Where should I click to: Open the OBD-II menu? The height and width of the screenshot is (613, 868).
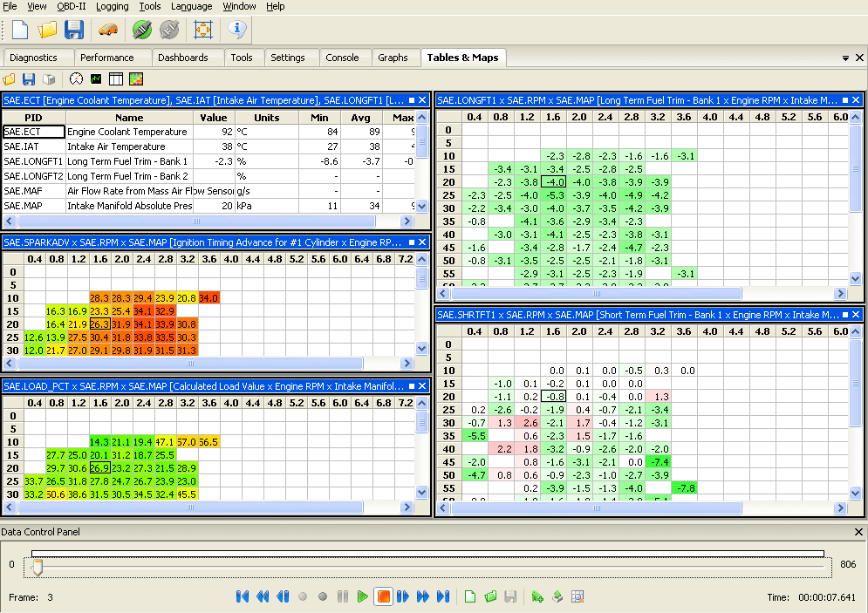click(71, 6)
